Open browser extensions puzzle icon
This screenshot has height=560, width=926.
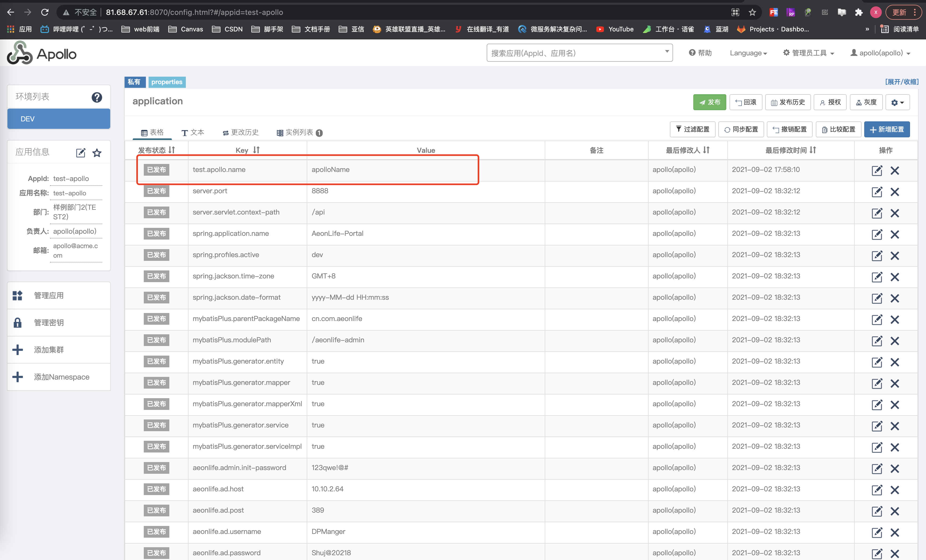pos(859,13)
